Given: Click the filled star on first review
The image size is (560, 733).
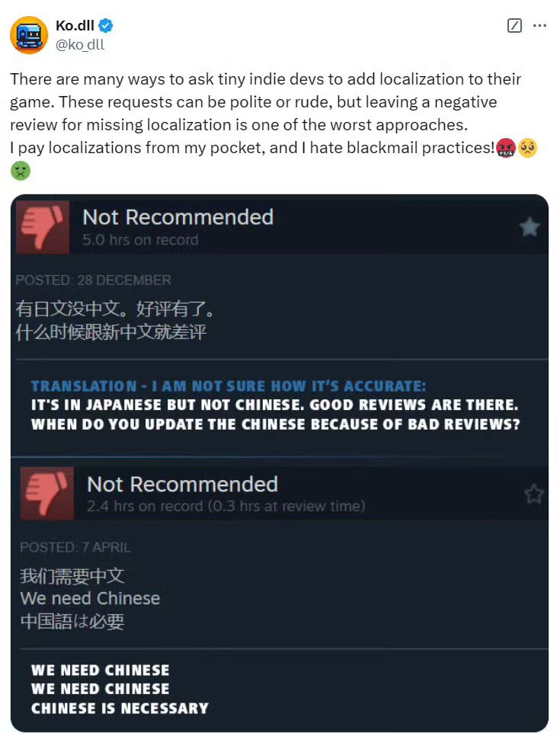Looking at the screenshot, I should pyautogui.click(x=530, y=227).
